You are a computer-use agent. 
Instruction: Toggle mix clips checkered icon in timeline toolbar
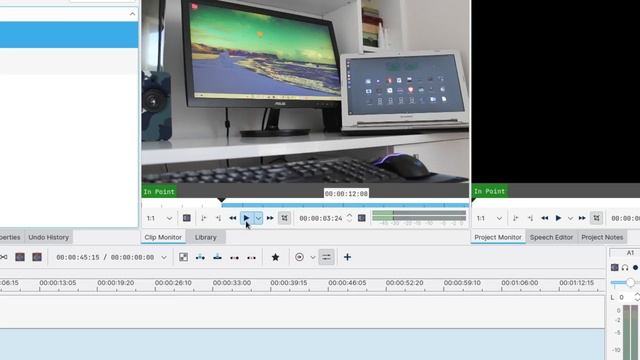point(184,257)
